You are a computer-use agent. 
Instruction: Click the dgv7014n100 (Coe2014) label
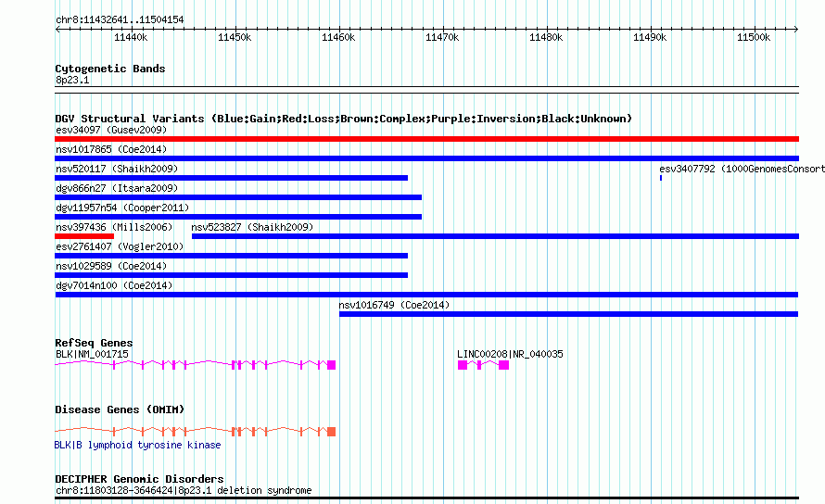(114, 285)
